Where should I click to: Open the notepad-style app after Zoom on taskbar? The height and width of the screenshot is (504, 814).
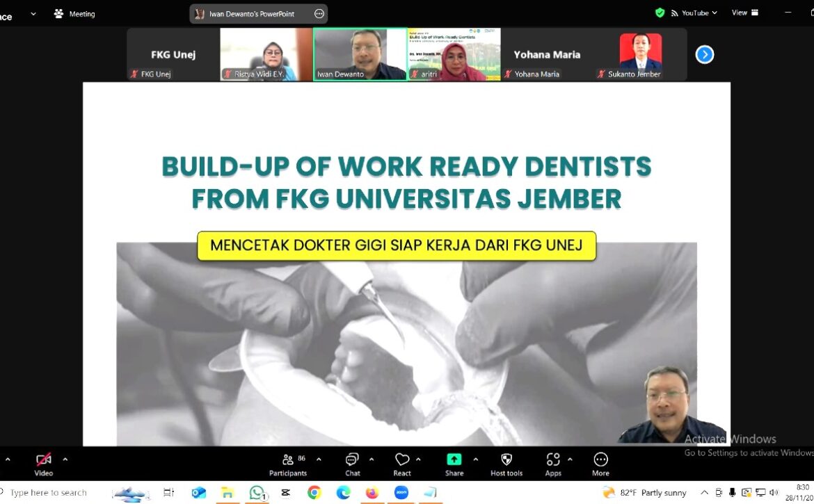pyautogui.click(x=430, y=493)
